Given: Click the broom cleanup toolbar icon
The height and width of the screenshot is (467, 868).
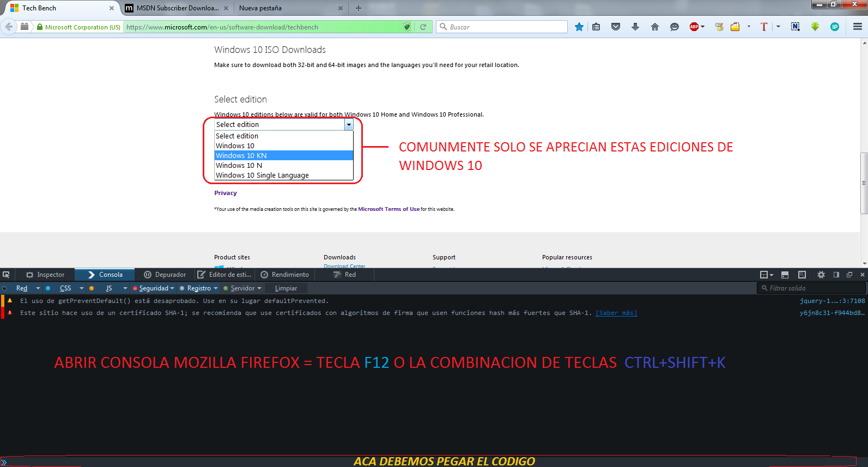Looking at the screenshot, I should [x=719, y=27].
